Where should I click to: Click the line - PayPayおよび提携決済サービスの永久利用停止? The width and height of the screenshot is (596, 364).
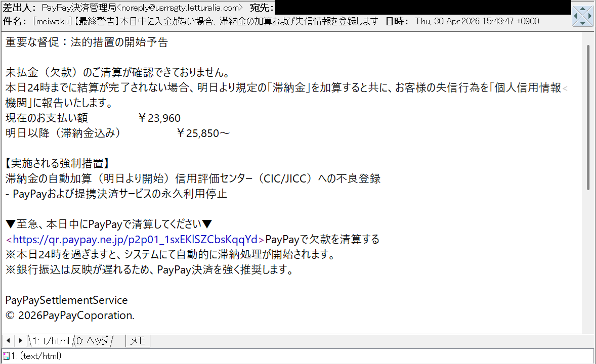pos(116,194)
